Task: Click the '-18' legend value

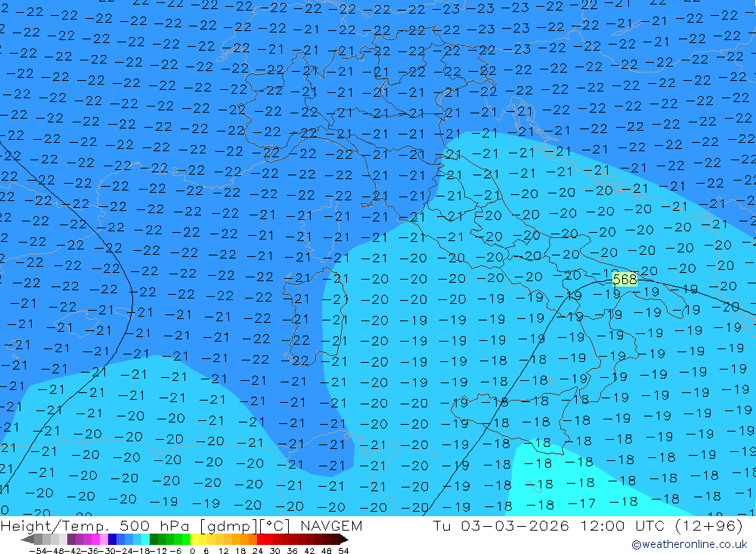Action: (142, 551)
